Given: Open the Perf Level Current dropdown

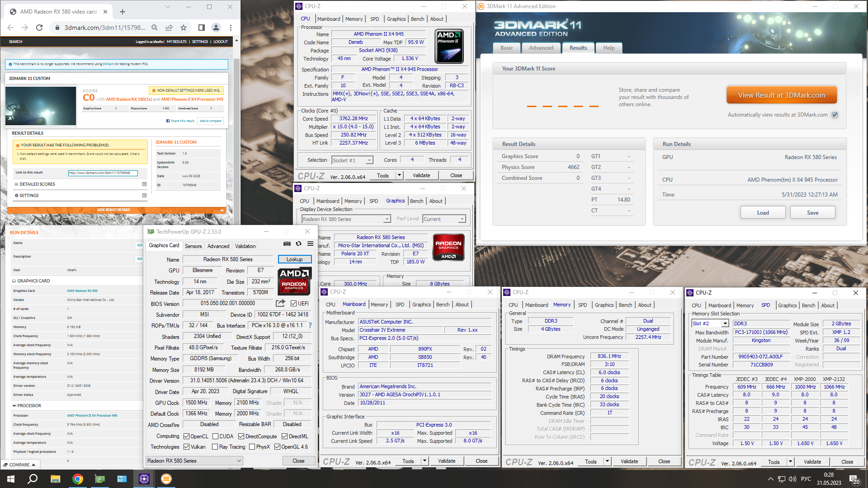Looking at the screenshot, I should (444, 219).
